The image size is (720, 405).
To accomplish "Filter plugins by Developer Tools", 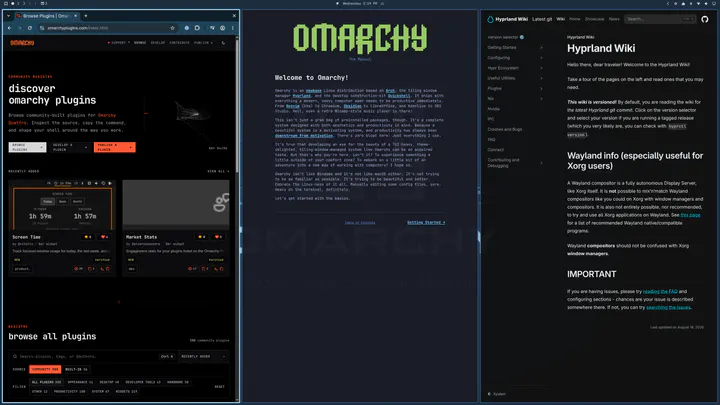I will [143, 382].
